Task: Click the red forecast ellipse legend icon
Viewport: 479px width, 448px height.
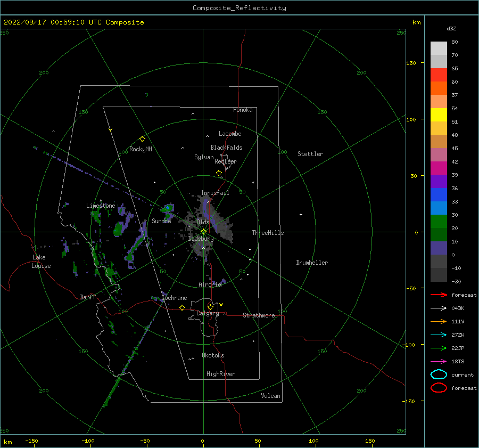Action: click(x=439, y=388)
